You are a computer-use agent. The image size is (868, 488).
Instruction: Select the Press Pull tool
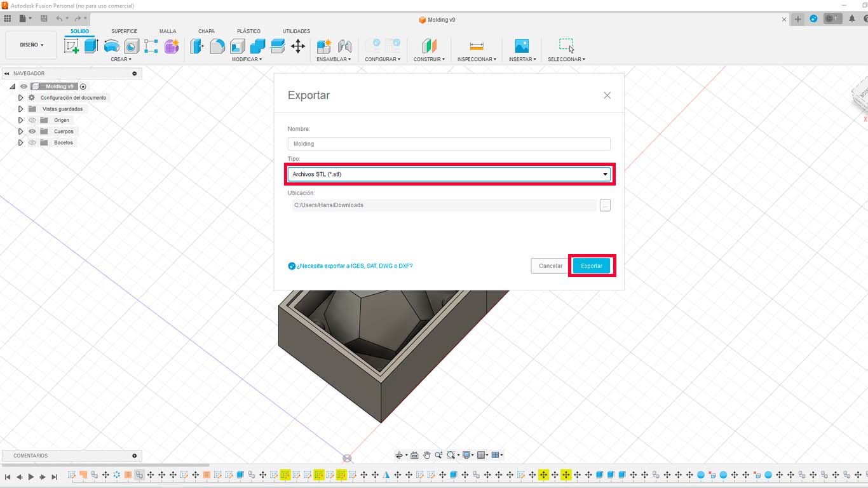tap(197, 46)
